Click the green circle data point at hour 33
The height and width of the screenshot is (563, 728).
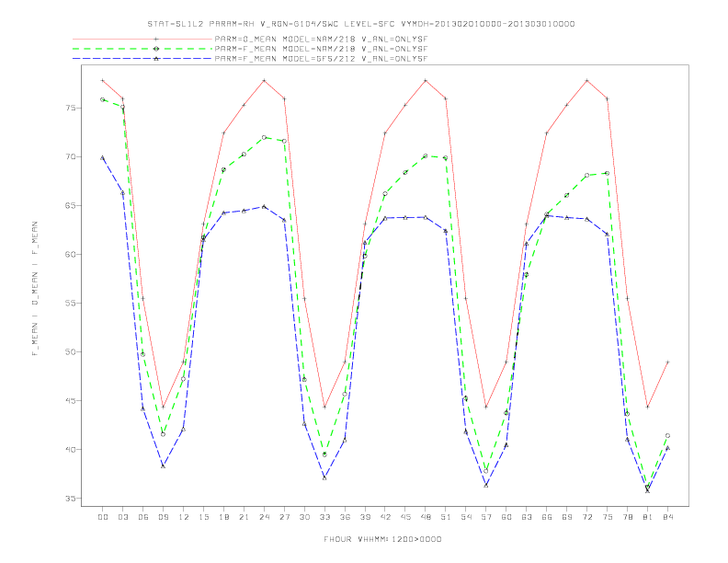click(x=324, y=454)
